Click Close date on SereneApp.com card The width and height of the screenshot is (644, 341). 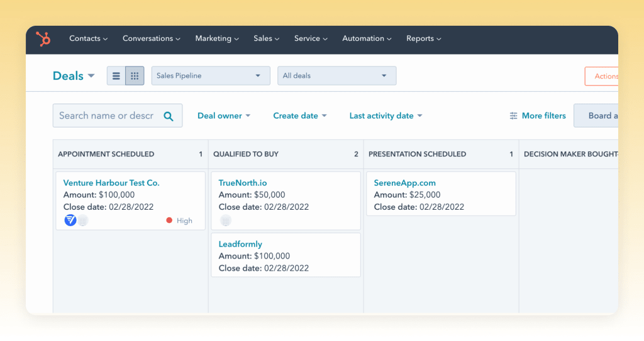tap(419, 207)
